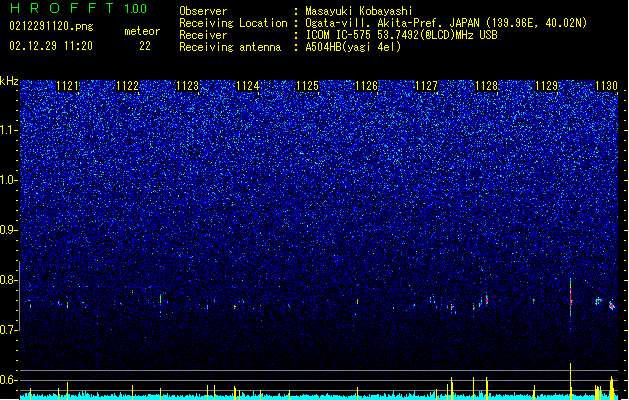
Task: Click the filename 0212291120.png
Action: pos(51,27)
